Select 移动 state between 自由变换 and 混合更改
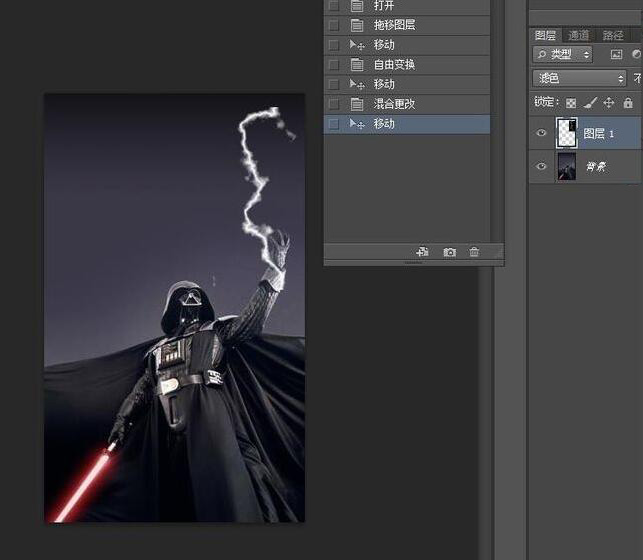Screen dimensions: 643x560 407,84
